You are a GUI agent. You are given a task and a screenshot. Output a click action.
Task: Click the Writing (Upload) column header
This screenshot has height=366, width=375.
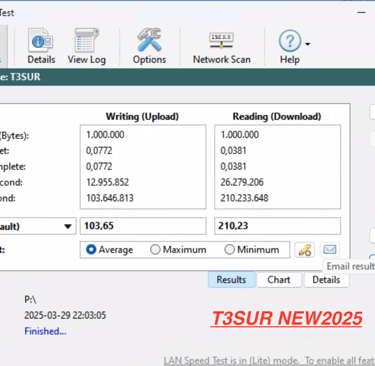(142, 117)
